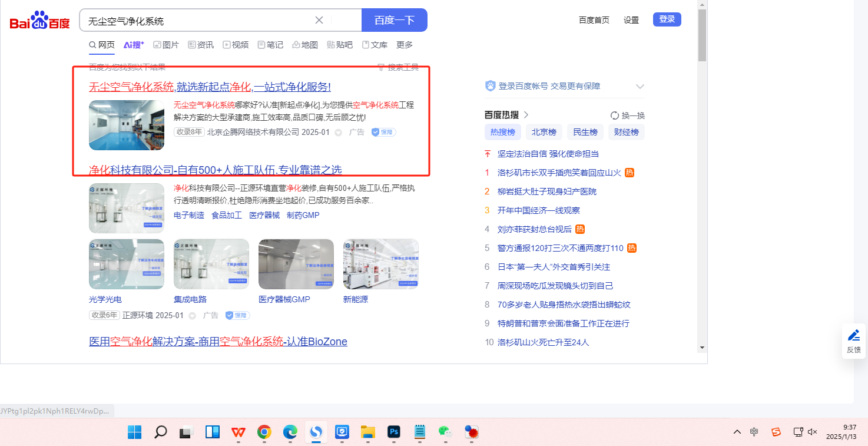Viewport: 868px width, 446px height.
Task: Toggle the 中 Chinese input mode indicator
Action: click(754, 432)
